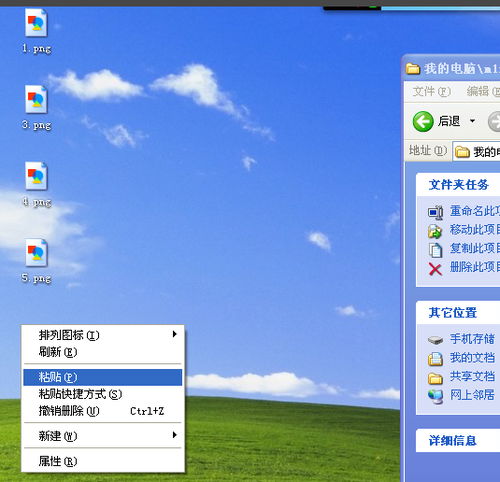
Task: Select the 3.png desktop file icon
Action: [36, 100]
